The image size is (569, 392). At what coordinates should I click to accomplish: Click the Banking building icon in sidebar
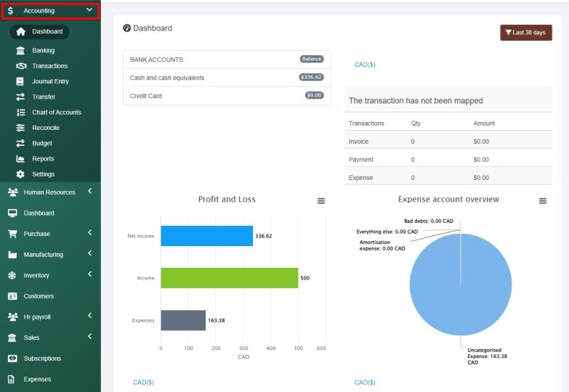20,51
